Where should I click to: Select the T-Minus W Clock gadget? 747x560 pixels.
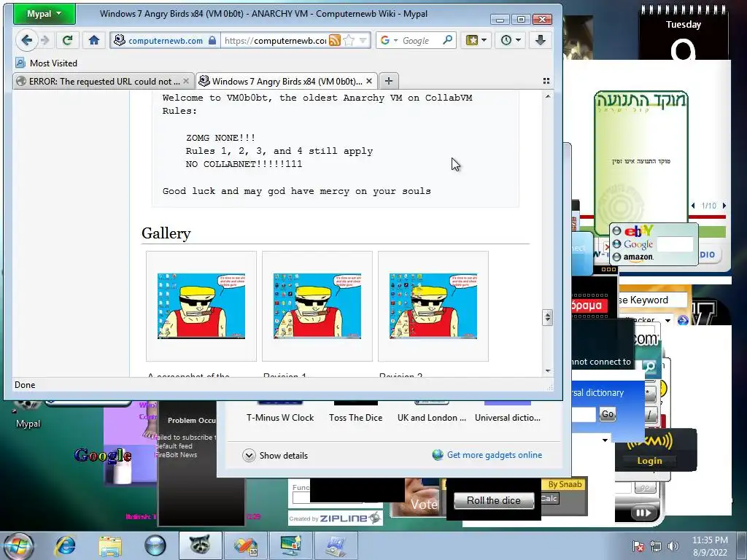coord(280,413)
